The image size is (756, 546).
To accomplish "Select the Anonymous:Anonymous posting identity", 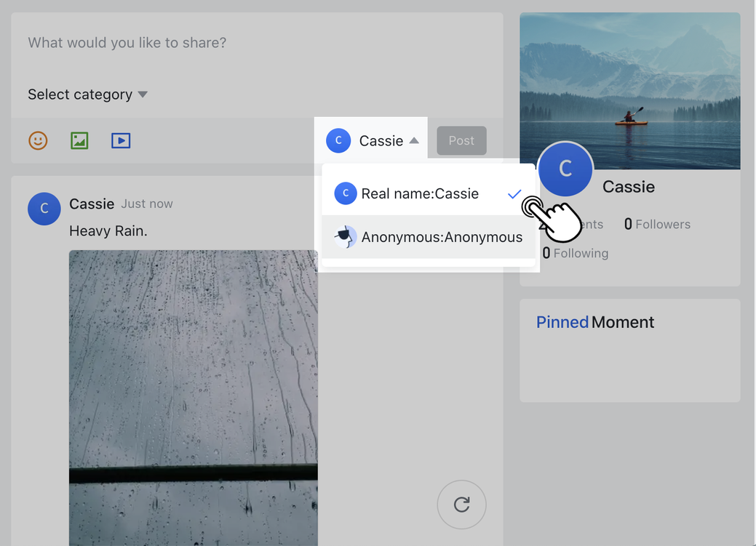I will (428, 237).
